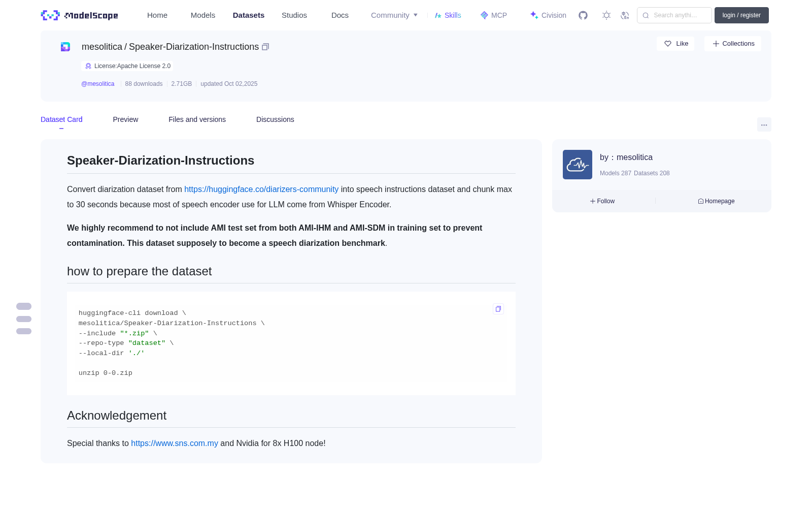Switch to the Files and versions tab
This screenshot has width=812, height=508.
(197, 119)
